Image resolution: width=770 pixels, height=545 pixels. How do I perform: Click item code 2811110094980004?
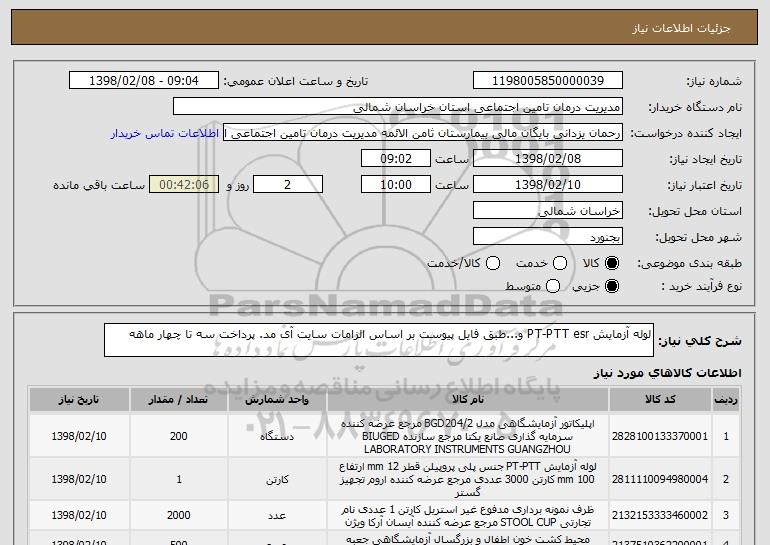tap(660, 479)
